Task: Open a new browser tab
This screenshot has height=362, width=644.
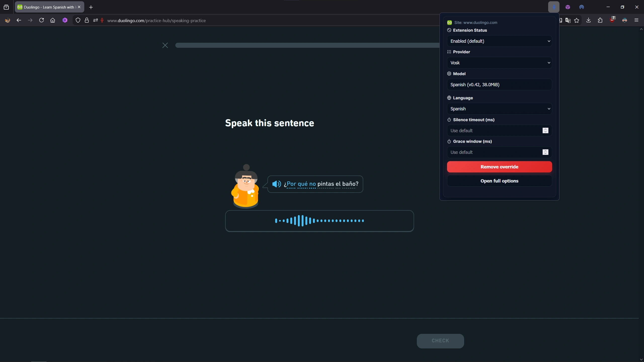Action: 91,7
